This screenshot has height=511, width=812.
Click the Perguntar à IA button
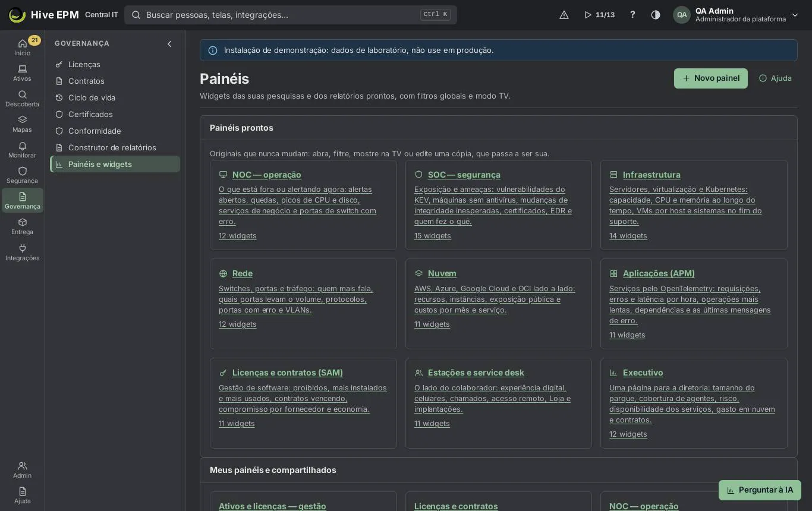tap(760, 490)
